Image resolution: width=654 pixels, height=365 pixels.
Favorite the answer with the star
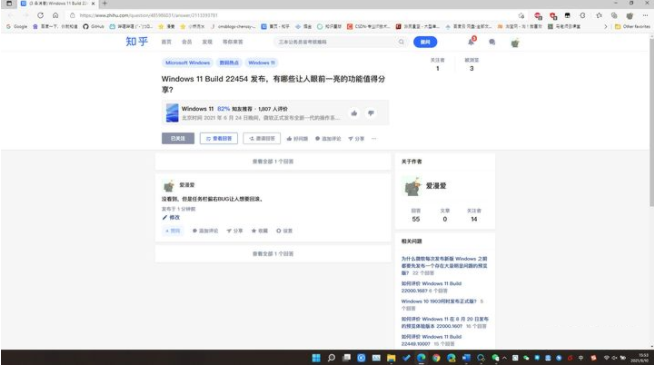click(259, 231)
